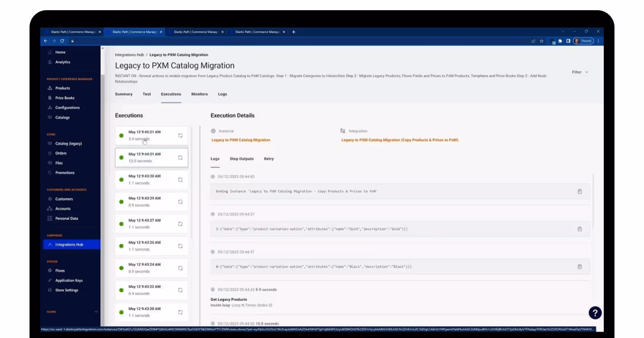Click the 05/12/2023 09:44:43 log timestamp
The width and height of the screenshot is (644, 338).
tap(236, 177)
